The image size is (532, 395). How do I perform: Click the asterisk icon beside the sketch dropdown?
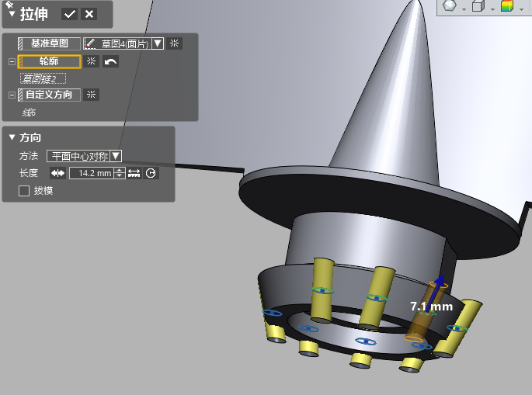174,43
